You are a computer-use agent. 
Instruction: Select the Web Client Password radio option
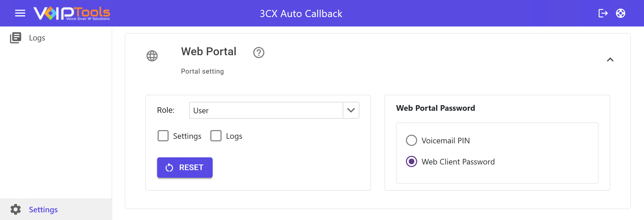(412, 161)
